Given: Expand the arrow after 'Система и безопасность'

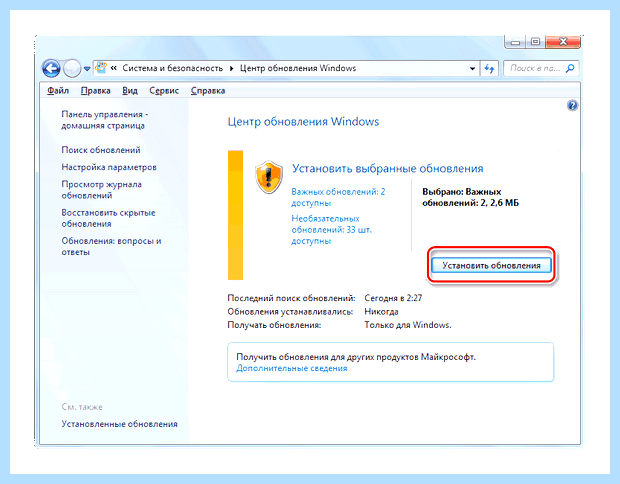Looking at the screenshot, I should [x=232, y=68].
